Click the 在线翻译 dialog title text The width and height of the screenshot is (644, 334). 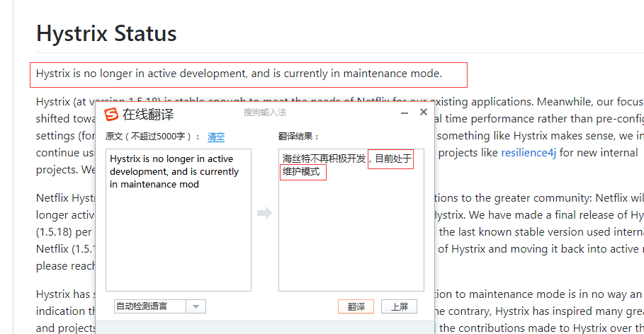coord(148,115)
